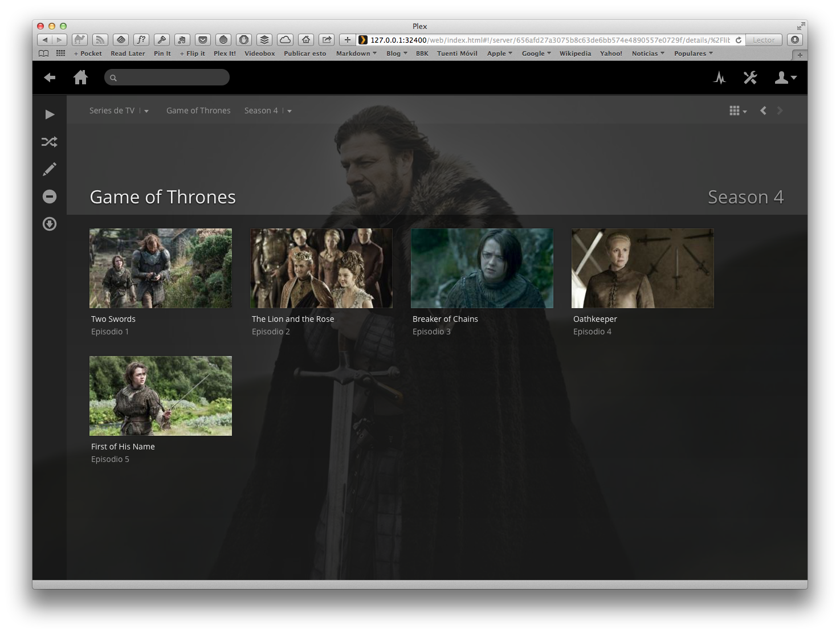Open the grid view options dropdown
Image resolution: width=840 pixels, height=634 pixels.
pos(738,111)
